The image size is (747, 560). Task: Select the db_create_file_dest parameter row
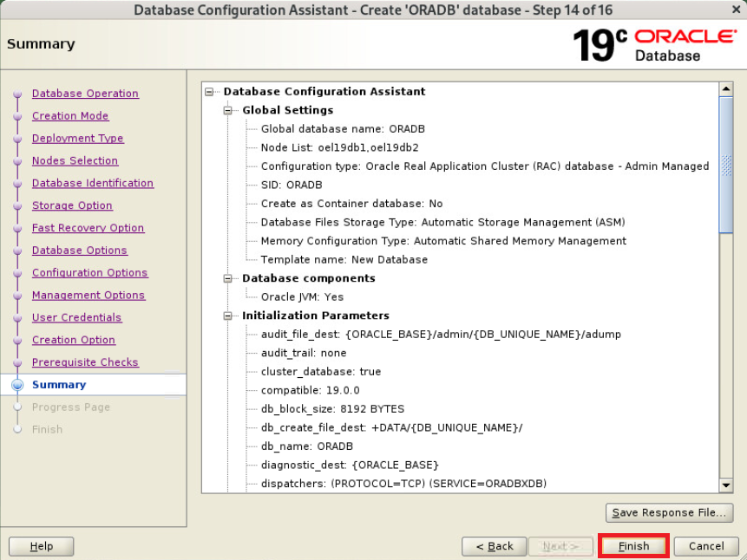[x=391, y=427]
